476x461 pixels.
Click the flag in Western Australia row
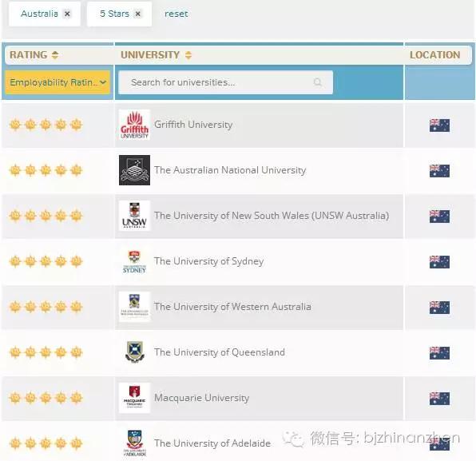coord(439,308)
